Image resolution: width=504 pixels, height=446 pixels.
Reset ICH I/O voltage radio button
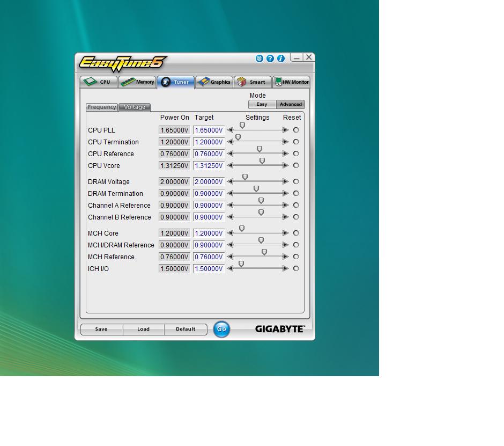pos(296,268)
